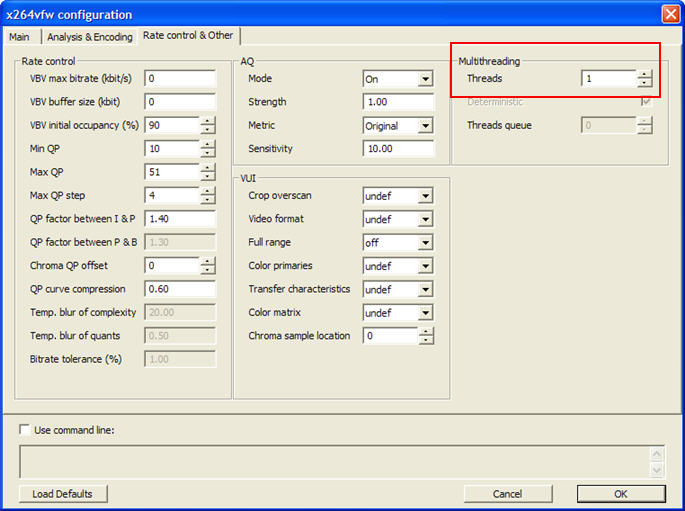The image size is (685, 511).
Task: Decrease Chroma sample location with down arrow
Action: 426,340
